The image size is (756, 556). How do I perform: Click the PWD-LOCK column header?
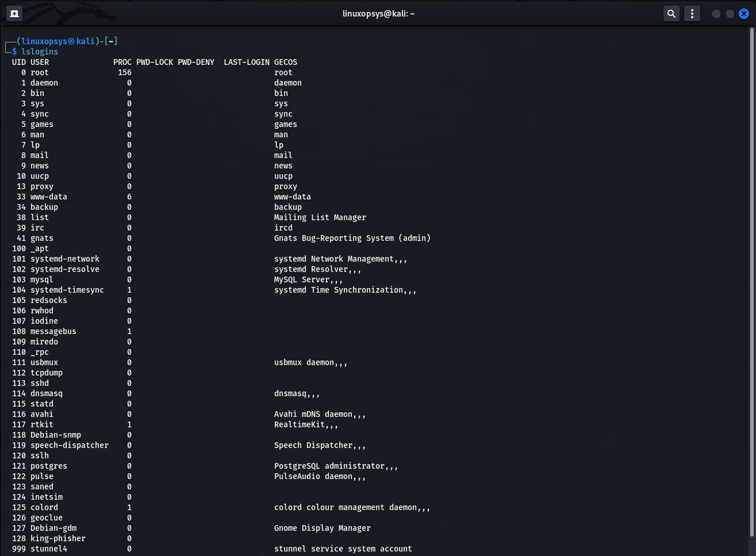pyautogui.click(x=154, y=62)
